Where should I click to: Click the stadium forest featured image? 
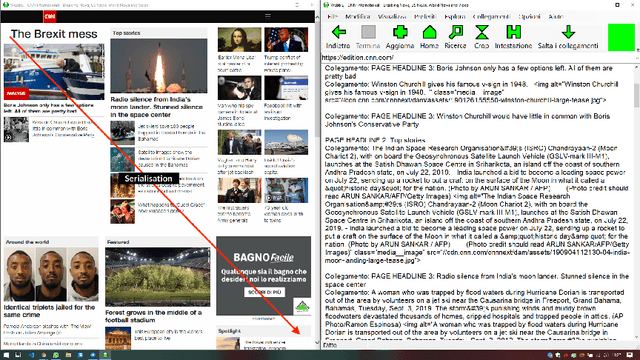[158, 277]
